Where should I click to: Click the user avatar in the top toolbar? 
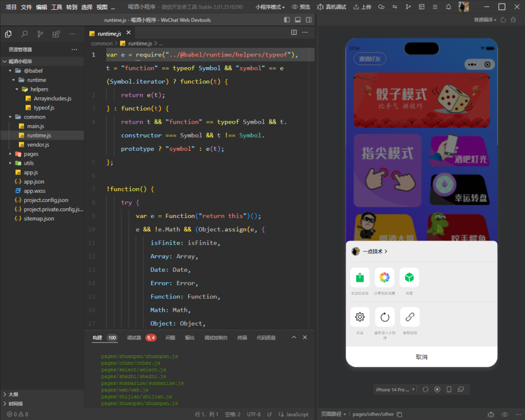[x=463, y=7]
